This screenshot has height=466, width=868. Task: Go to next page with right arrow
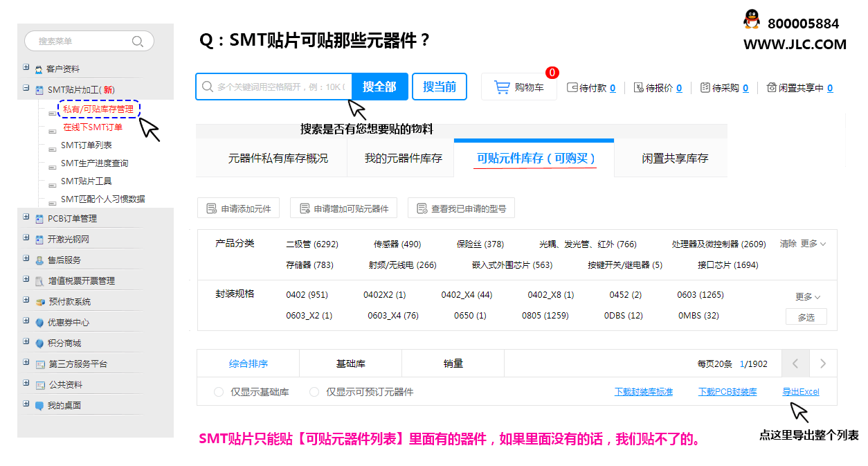click(822, 364)
